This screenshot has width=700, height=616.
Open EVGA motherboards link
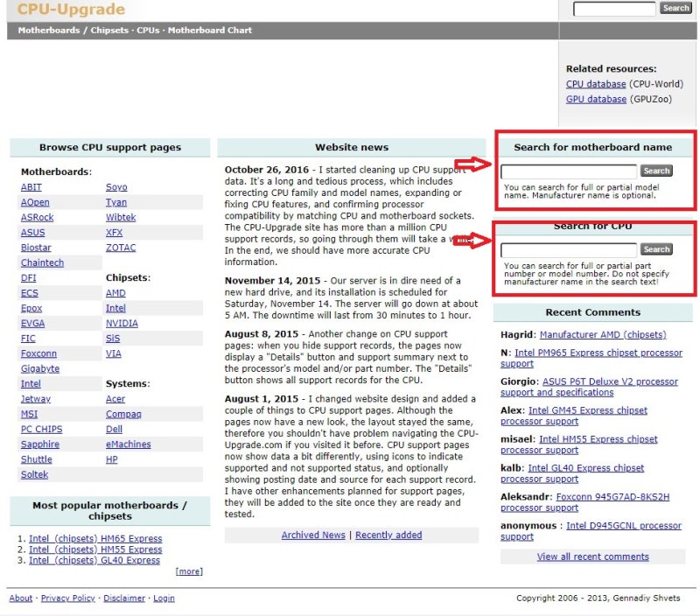point(32,324)
